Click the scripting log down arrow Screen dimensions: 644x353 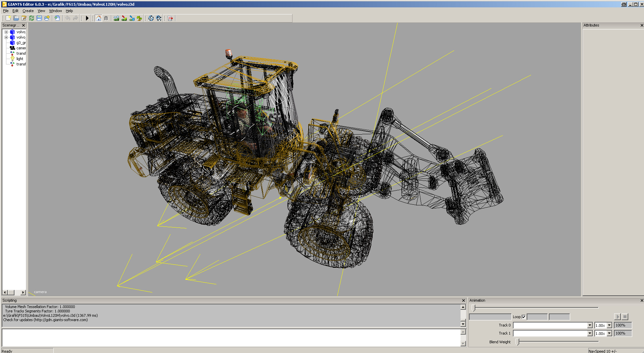point(463,324)
